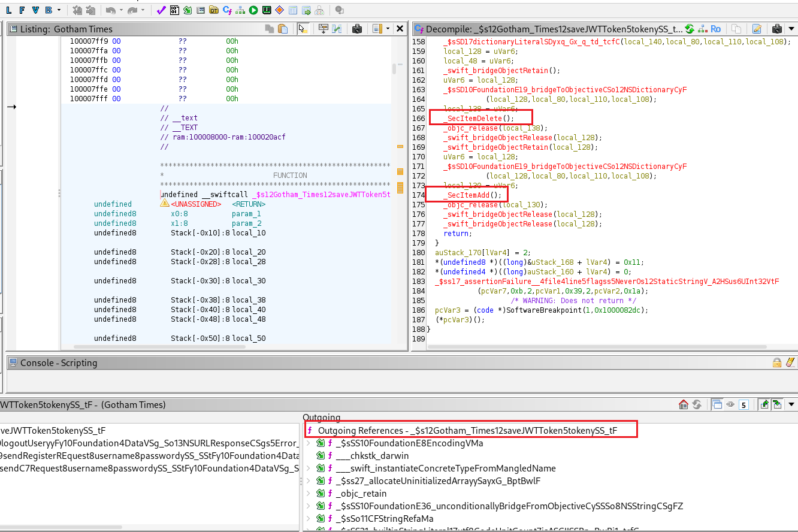Clear the console with the eraser icon
The image size is (798, 532).
[x=790, y=362]
